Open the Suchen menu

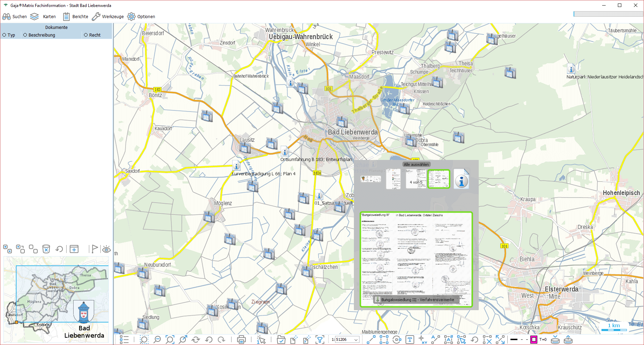(15, 16)
